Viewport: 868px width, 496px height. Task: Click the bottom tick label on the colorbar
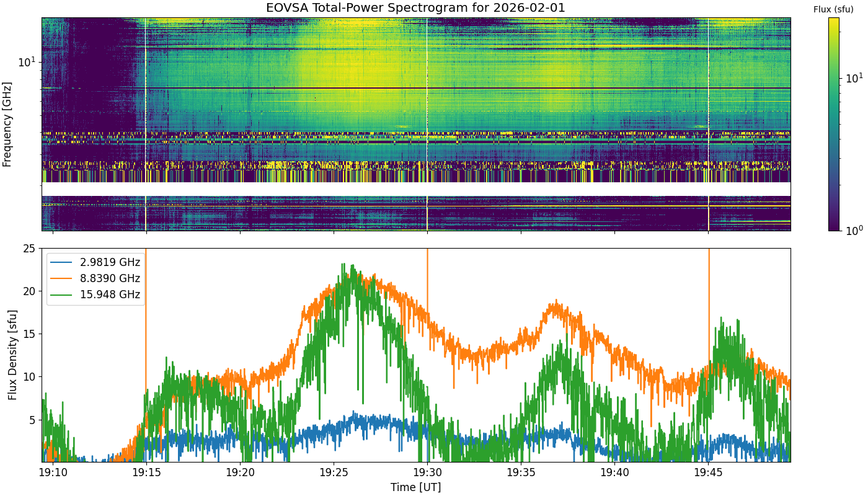point(854,231)
